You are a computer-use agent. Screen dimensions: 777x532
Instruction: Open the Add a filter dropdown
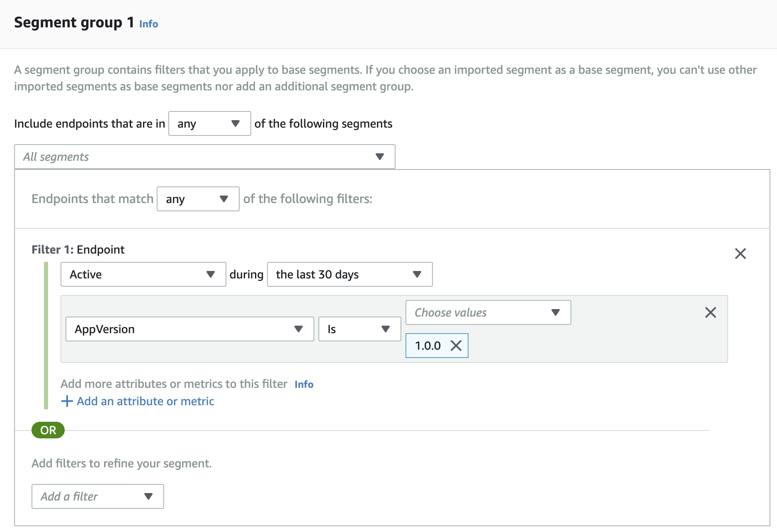tap(97, 496)
